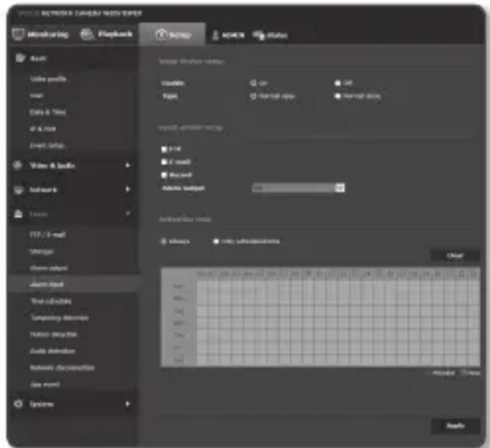Screen dimensions: 490x448
Task: Select Always activation time
Action: coord(163,242)
